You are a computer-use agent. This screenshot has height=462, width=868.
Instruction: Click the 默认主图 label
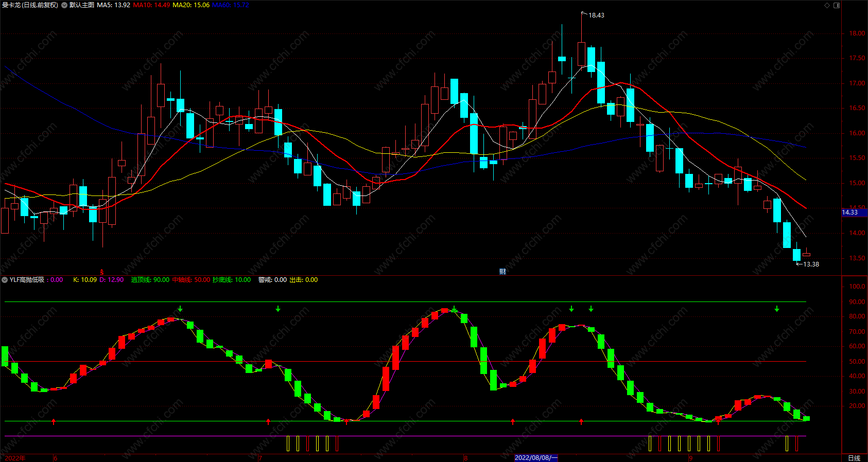(82, 5)
